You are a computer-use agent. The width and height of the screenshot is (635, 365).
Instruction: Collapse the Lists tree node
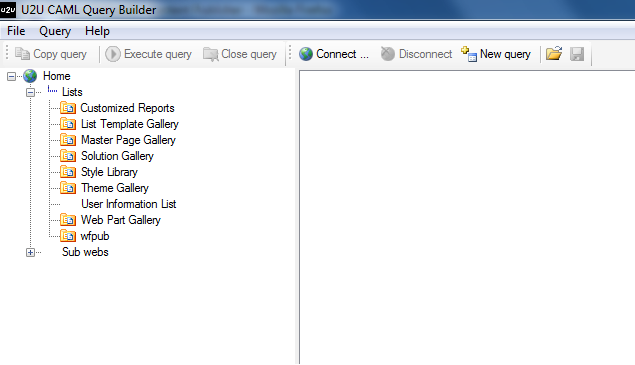(30, 92)
